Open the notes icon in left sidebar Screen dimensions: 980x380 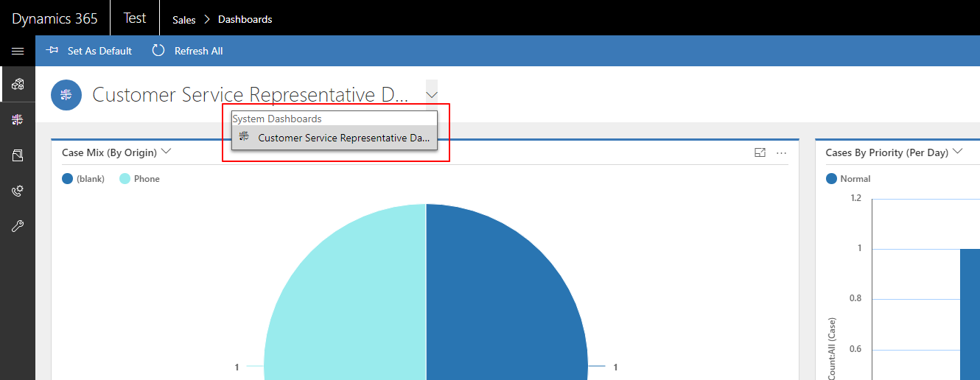point(18,155)
